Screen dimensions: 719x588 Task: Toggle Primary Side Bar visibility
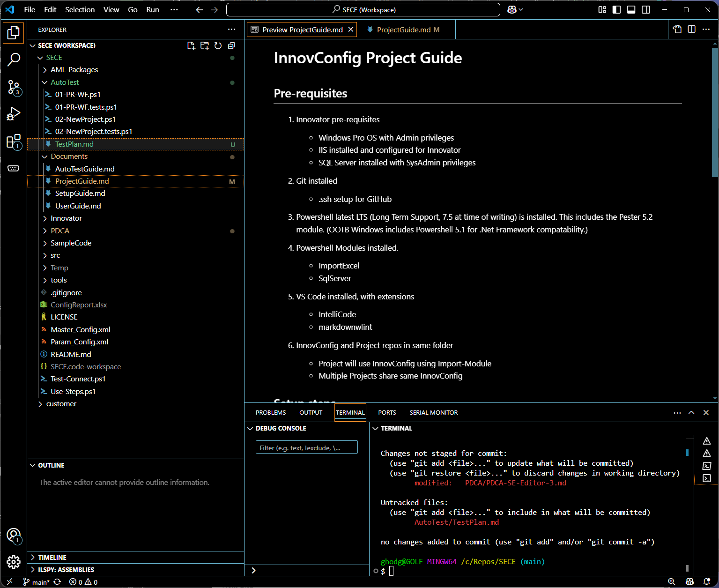click(617, 9)
